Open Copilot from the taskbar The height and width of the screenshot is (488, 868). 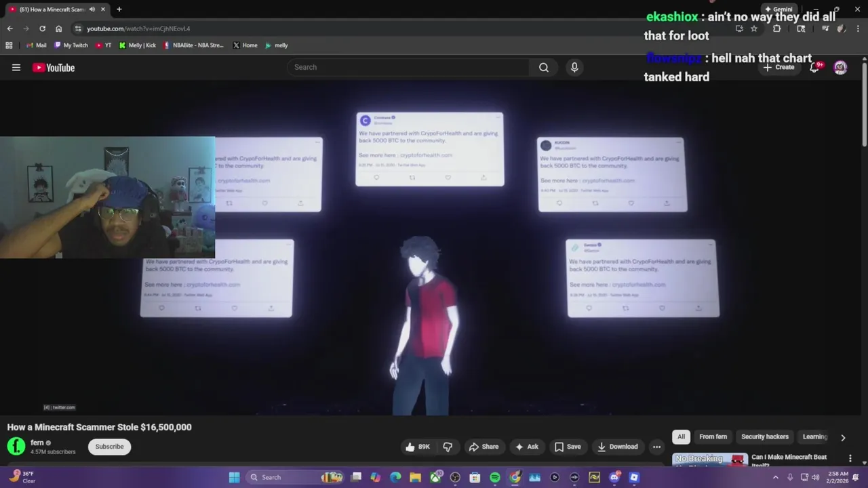(376, 477)
